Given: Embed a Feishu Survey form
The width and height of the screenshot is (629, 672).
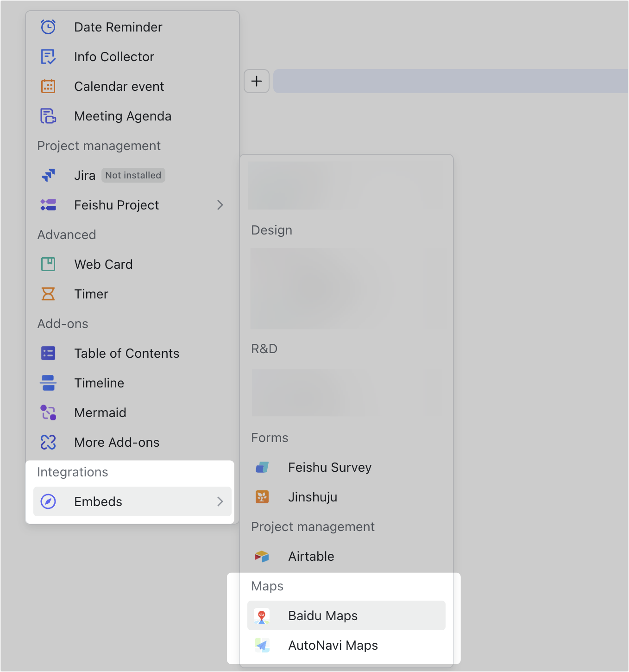Looking at the screenshot, I should point(346,467).
